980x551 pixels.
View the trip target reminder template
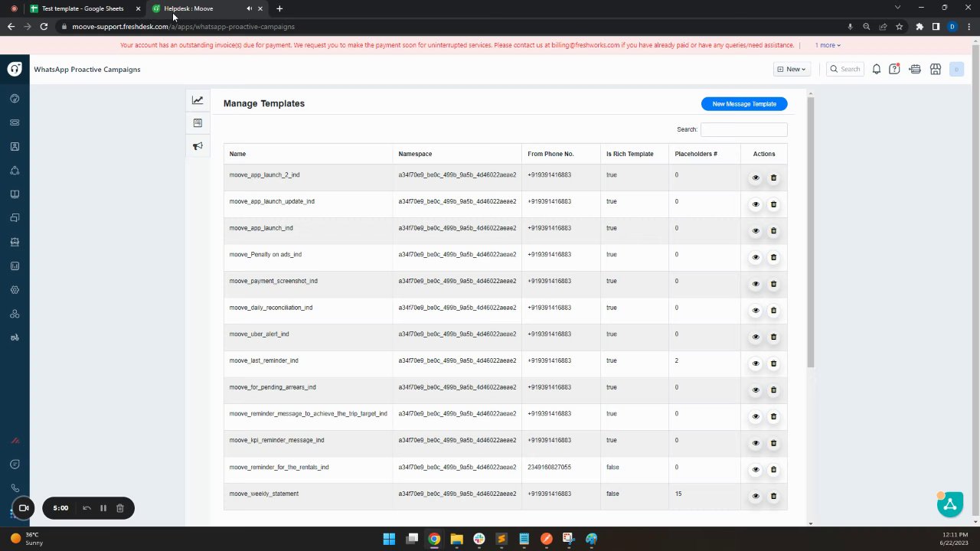tap(756, 416)
